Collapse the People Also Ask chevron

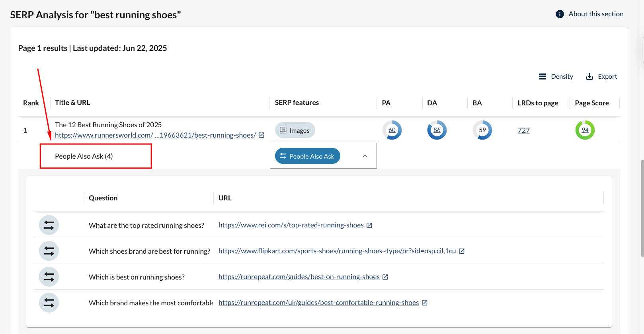point(365,156)
